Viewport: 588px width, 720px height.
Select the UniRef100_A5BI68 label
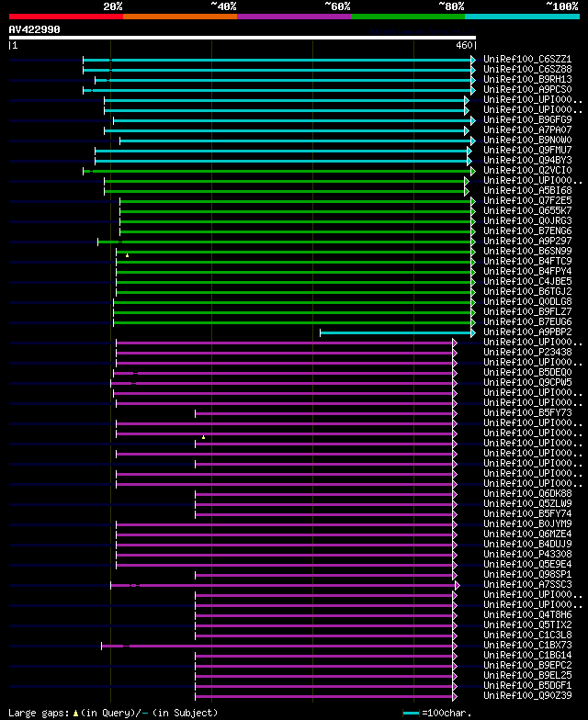527,191
